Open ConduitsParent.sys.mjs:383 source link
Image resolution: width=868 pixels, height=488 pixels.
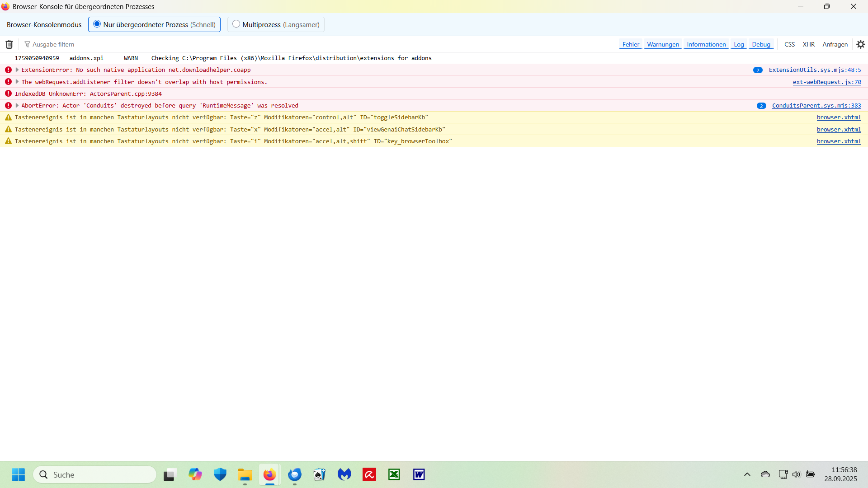[x=816, y=106]
